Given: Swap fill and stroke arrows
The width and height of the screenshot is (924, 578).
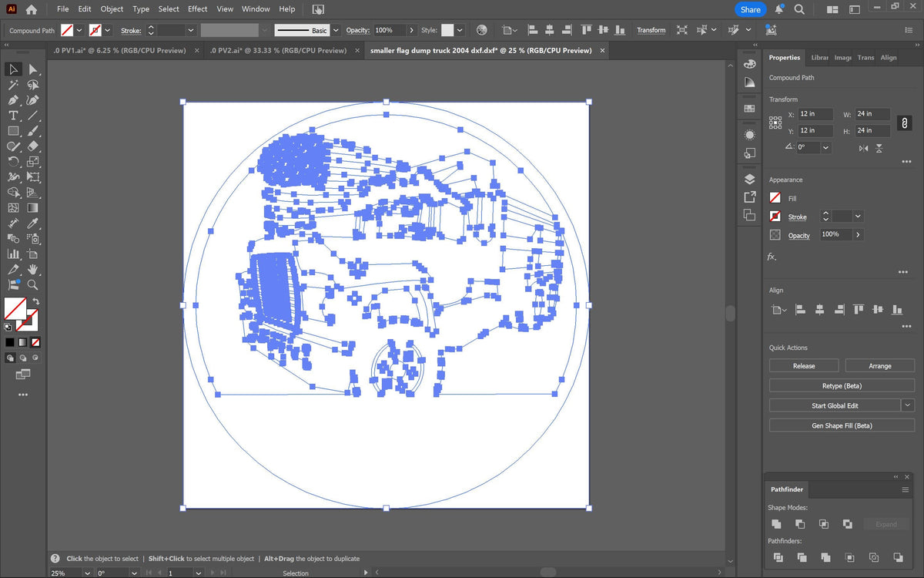Looking at the screenshot, I should click(x=35, y=301).
